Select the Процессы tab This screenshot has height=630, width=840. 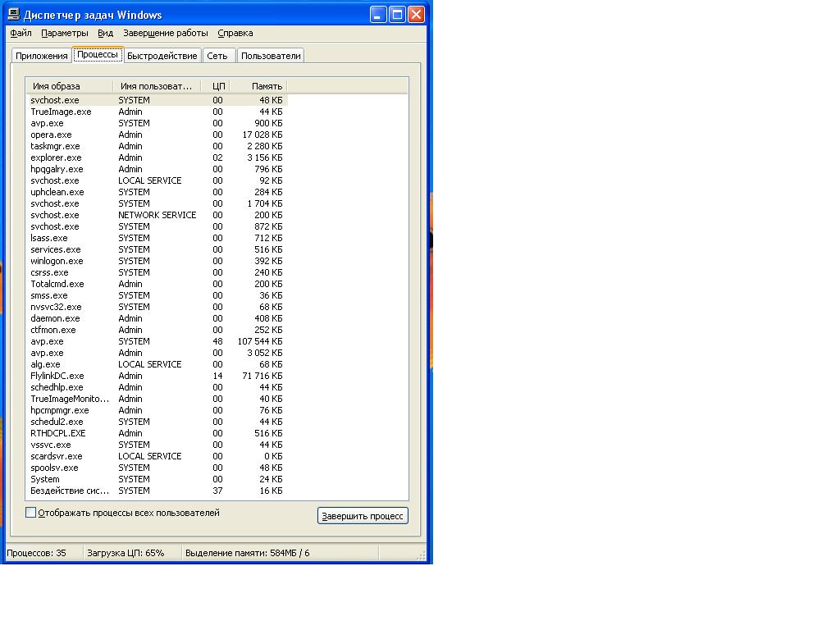(98, 55)
